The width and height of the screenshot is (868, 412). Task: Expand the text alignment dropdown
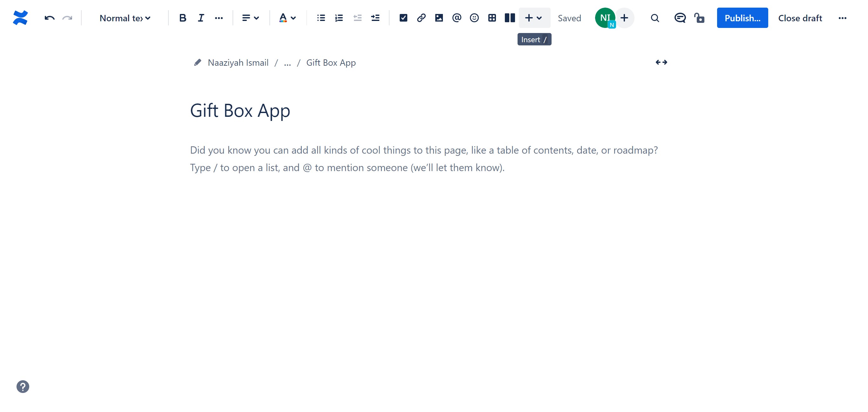250,18
